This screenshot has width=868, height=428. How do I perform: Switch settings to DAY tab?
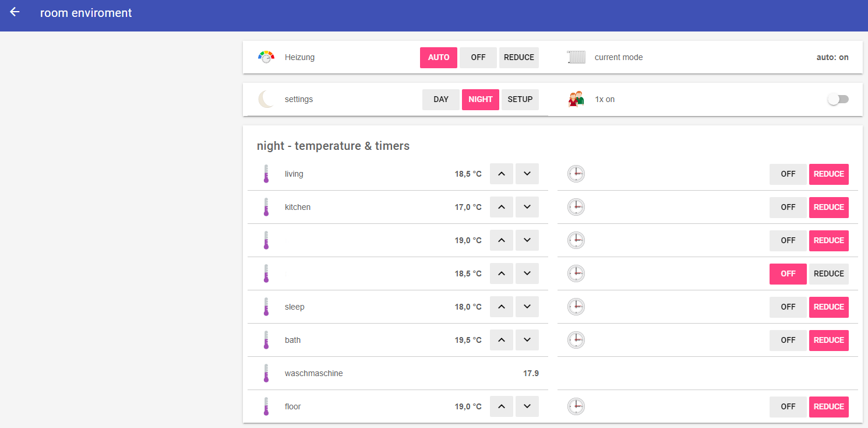pos(441,99)
